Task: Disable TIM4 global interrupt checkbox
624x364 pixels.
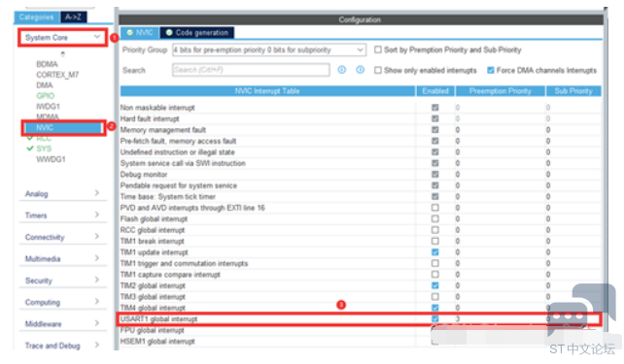Action: click(435, 308)
